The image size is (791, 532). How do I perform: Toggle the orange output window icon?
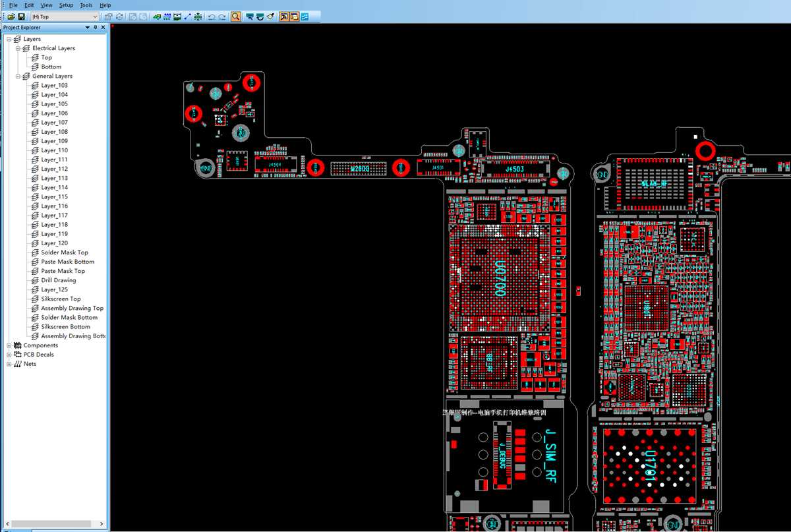coord(294,16)
